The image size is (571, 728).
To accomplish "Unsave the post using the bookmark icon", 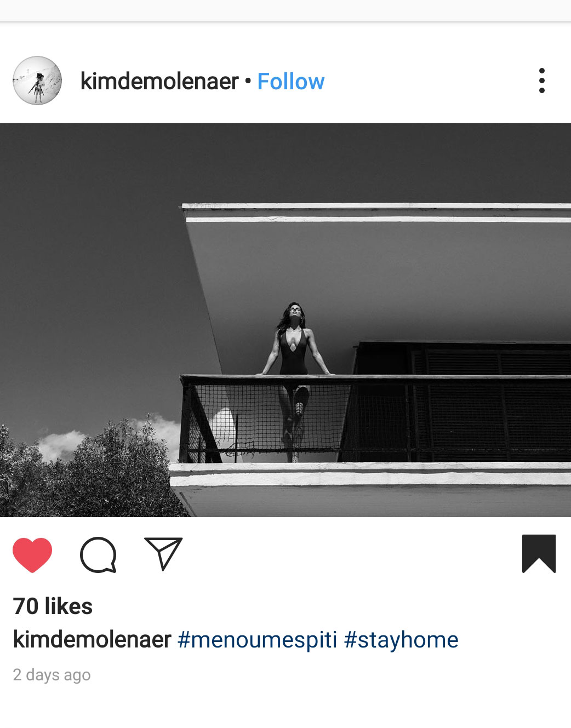I will pyautogui.click(x=539, y=554).
